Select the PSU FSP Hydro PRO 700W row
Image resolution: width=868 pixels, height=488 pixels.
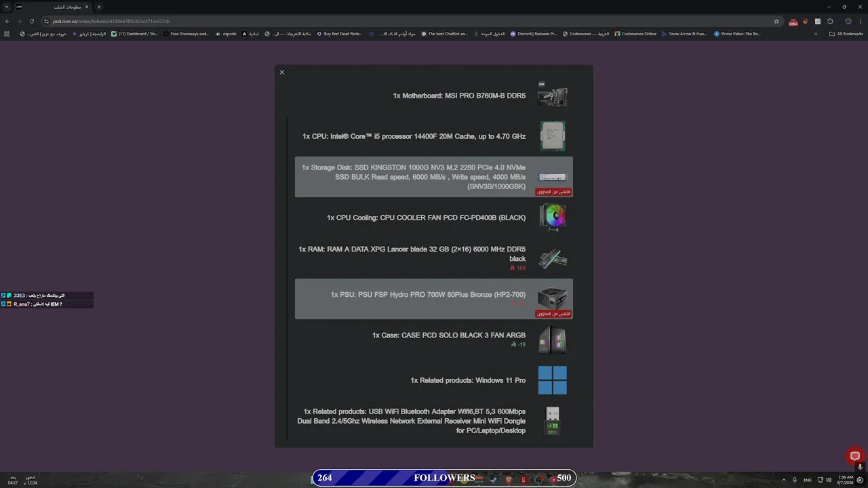click(434, 299)
